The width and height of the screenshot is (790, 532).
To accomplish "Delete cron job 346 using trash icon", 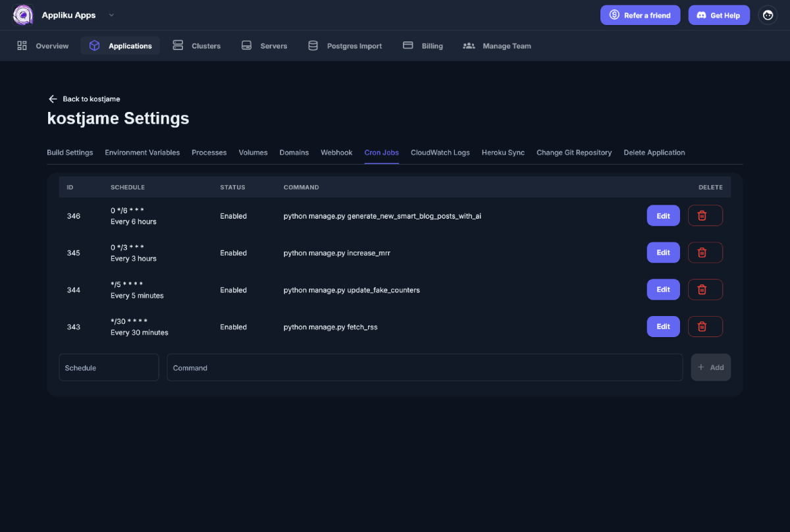I will [705, 215].
